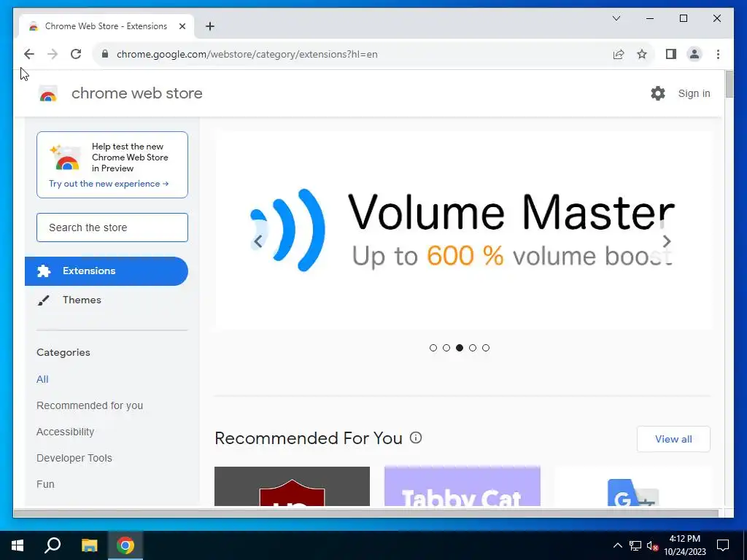Screen dimensions: 747x560
Task: Show next carousel slide
Action: point(667,241)
